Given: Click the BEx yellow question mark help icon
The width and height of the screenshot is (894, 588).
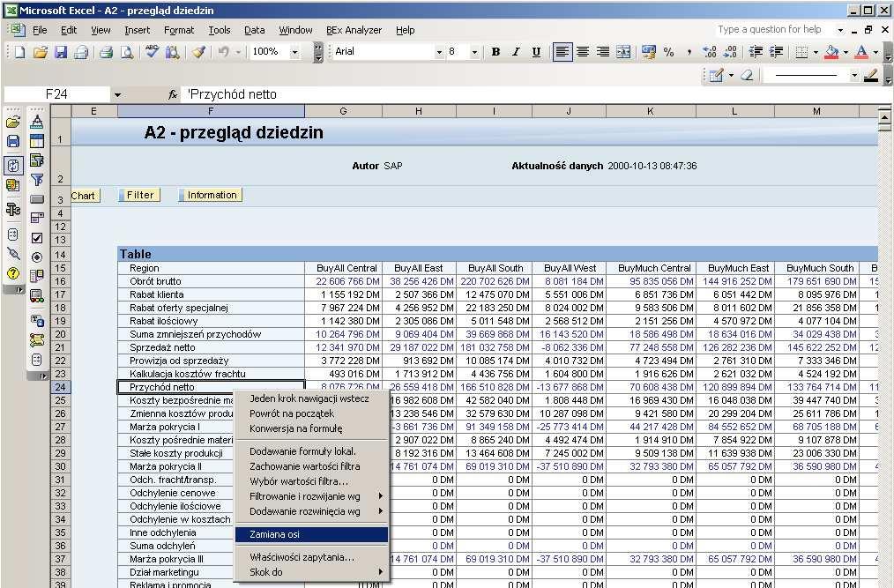Looking at the screenshot, I should click(x=13, y=274).
